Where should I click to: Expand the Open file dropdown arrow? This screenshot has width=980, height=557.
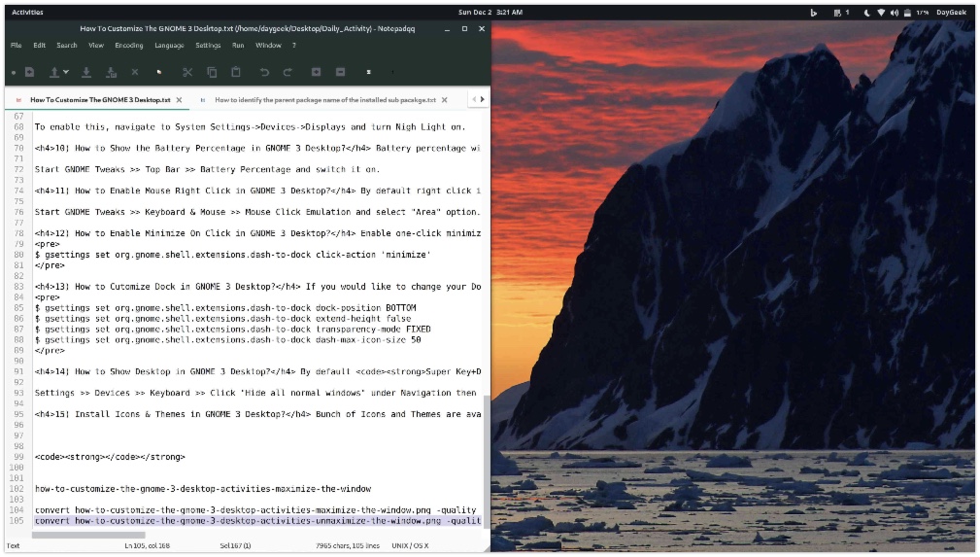(x=66, y=72)
